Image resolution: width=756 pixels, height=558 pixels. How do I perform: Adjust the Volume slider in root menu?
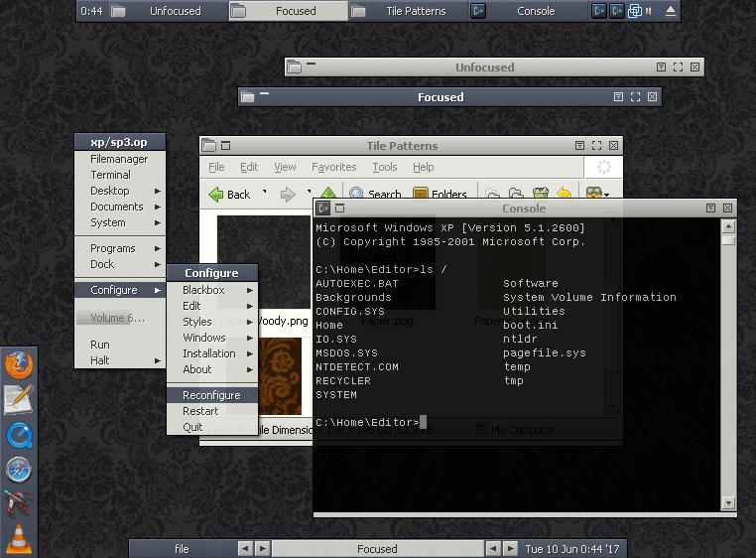120,318
